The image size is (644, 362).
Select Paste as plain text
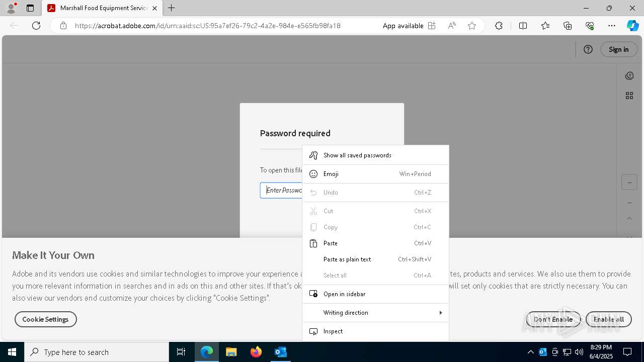(375, 259)
